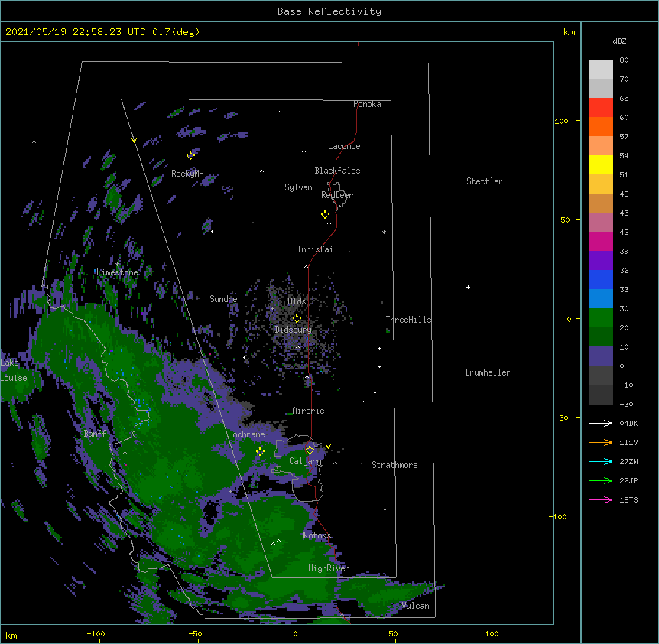Click the cyan 27ZW arrow legend

pyautogui.click(x=601, y=461)
